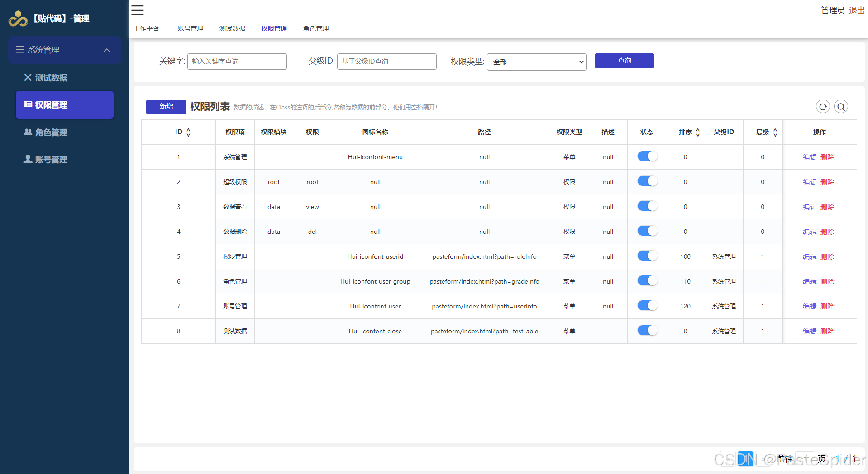The image size is (868, 474).
Task: Toggle status switch for row 2 超级权限
Action: pyautogui.click(x=647, y=181)
